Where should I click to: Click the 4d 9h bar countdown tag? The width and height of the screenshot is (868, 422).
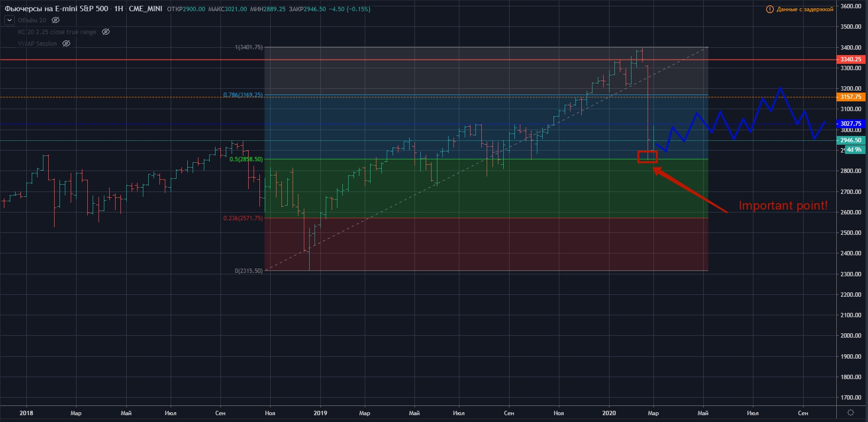point(854,150)
